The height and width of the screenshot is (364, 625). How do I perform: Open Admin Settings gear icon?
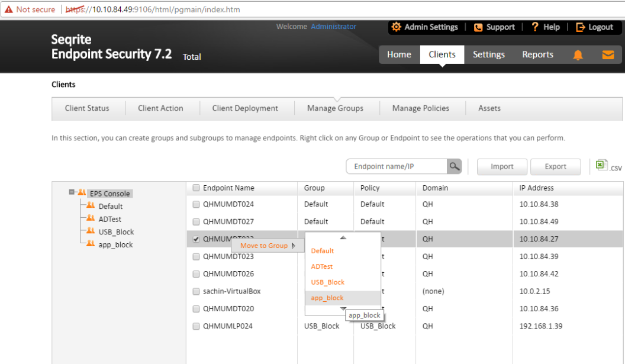point(396,27)
